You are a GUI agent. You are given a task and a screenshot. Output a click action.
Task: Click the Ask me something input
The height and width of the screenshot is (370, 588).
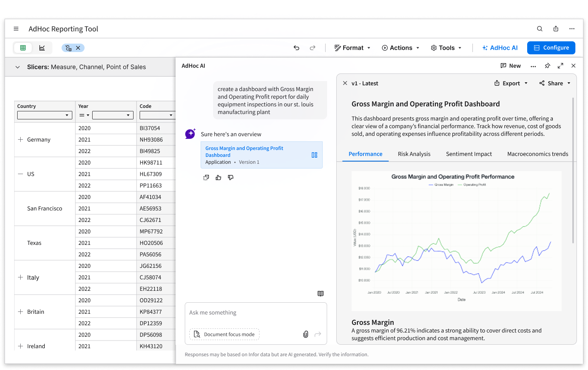(256, 313)
